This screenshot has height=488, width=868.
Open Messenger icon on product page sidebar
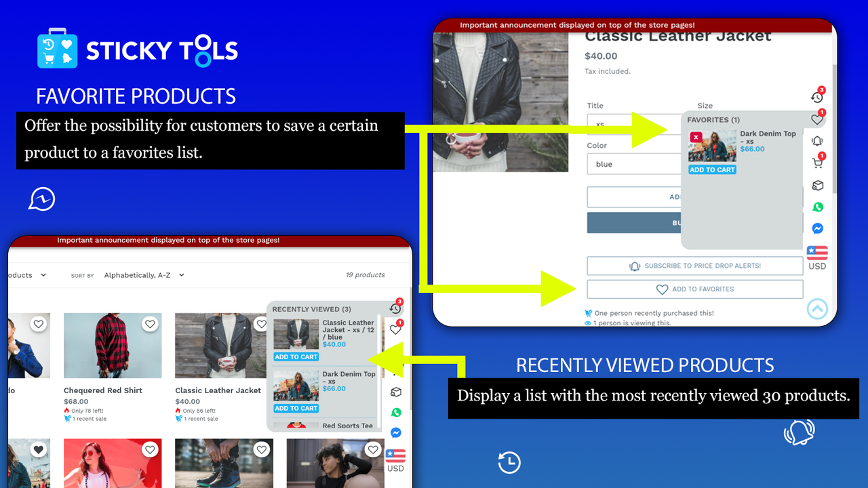pyautogui.click(x=818, y=228)
